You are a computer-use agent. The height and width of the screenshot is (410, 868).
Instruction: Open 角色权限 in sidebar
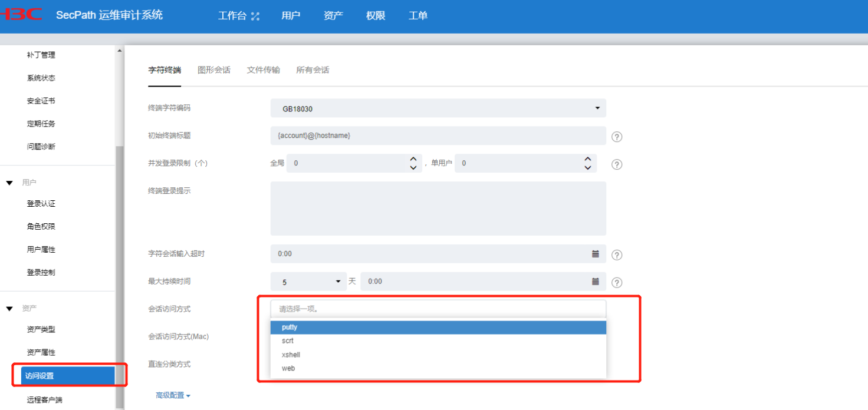(41, 227)
